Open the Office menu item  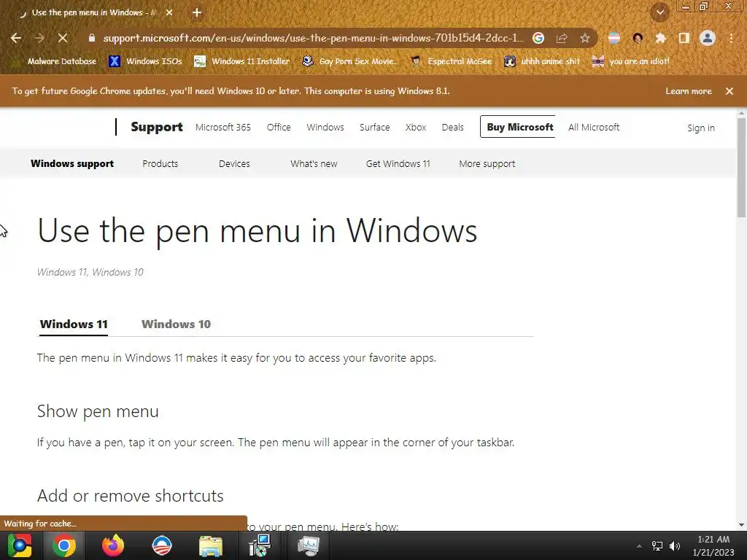[x=279, y=127]
